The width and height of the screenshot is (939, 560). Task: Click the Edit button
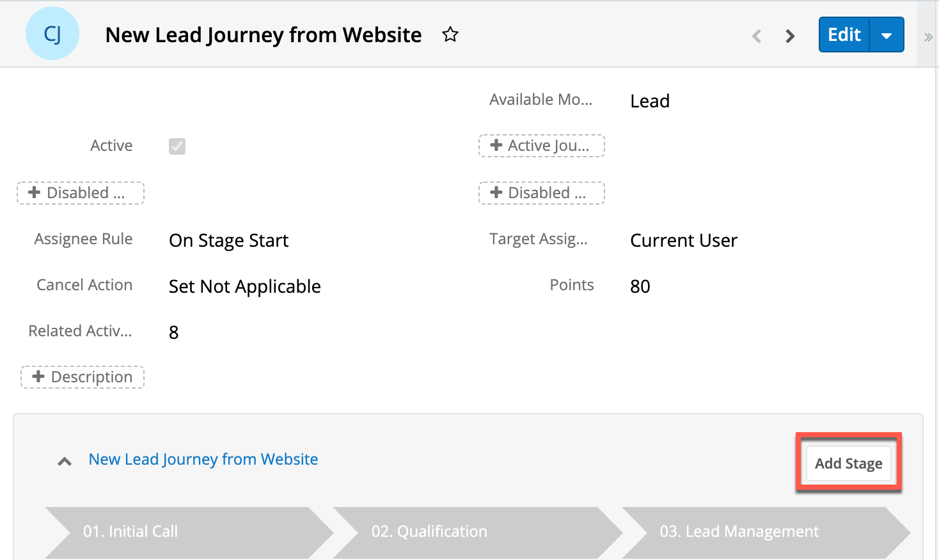point(844,35)
